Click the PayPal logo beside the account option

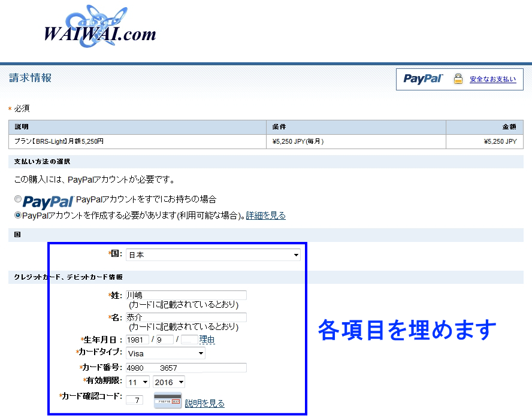click(x=48, y=202)
